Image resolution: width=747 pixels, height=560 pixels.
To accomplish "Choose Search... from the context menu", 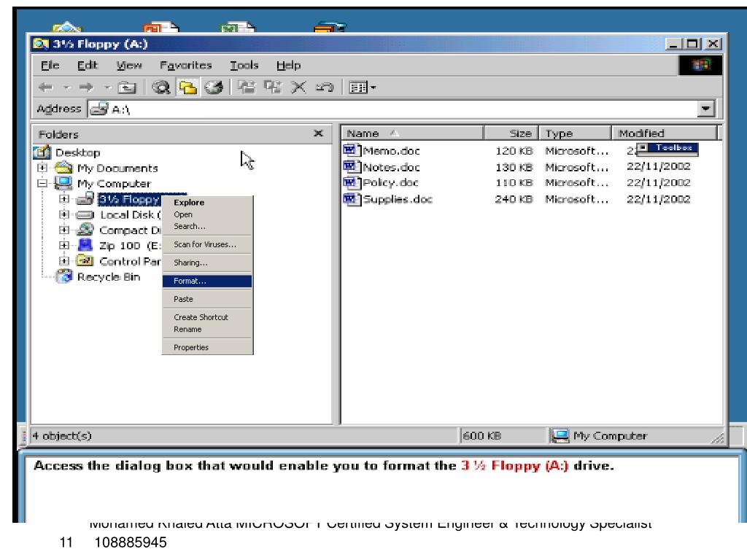I will pos(207,227).
